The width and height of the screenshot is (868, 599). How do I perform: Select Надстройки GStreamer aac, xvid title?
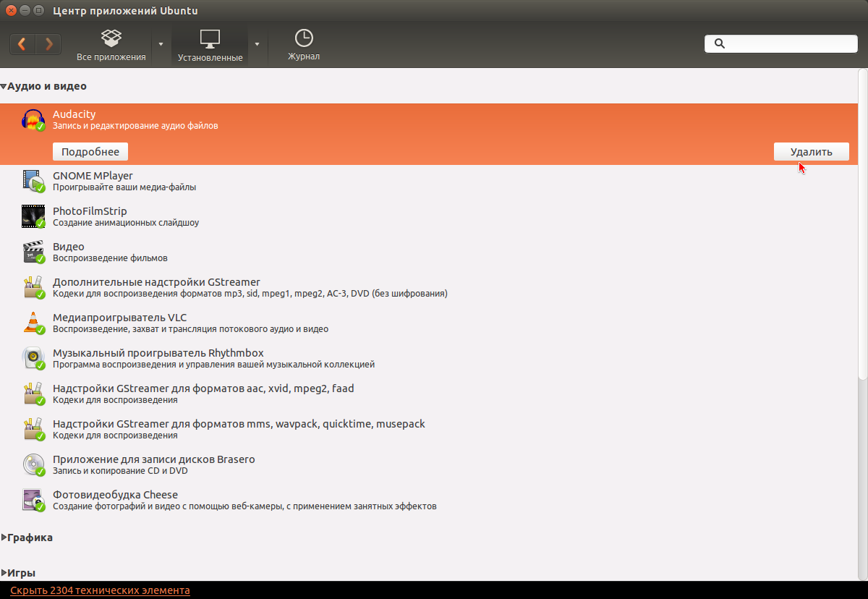[x=203, y=388]
